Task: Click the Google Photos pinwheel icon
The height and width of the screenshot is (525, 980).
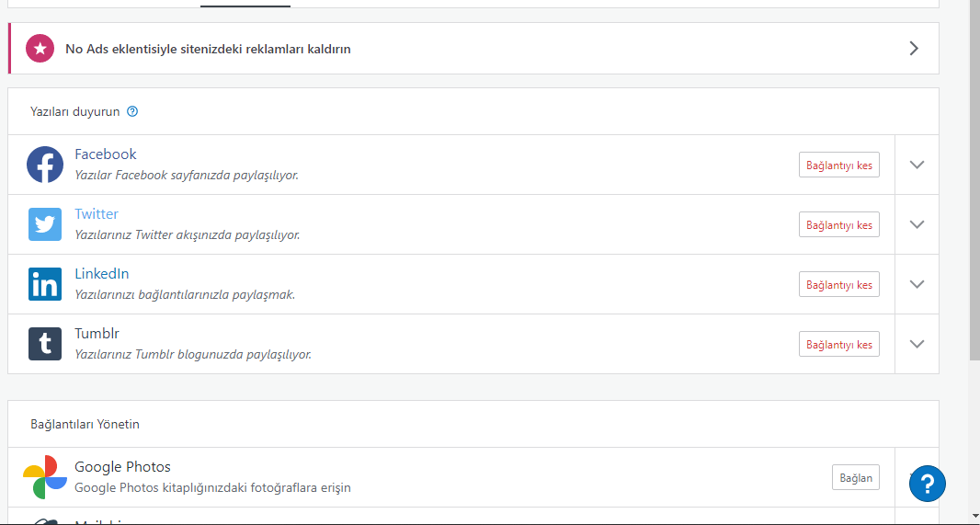Action: click(x=45, y=477)
